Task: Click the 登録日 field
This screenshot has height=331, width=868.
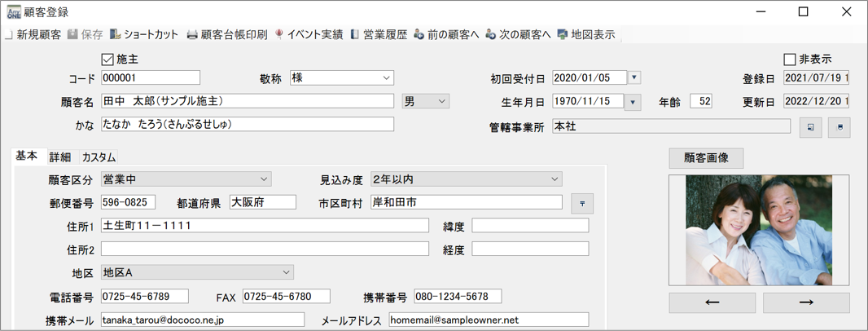Action: pyautogui.click(x=817, y=78)
